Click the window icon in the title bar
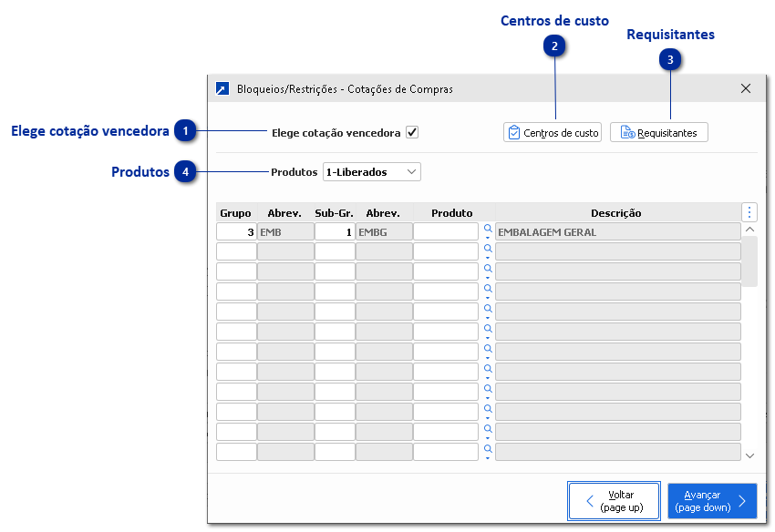 (x=222, y=89)
